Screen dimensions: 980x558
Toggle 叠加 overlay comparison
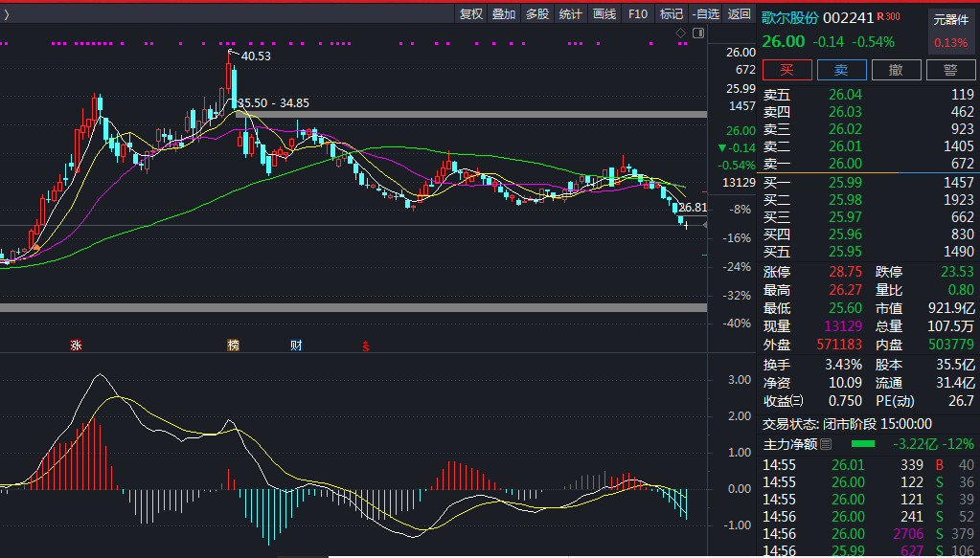click(x=504, y=13)
